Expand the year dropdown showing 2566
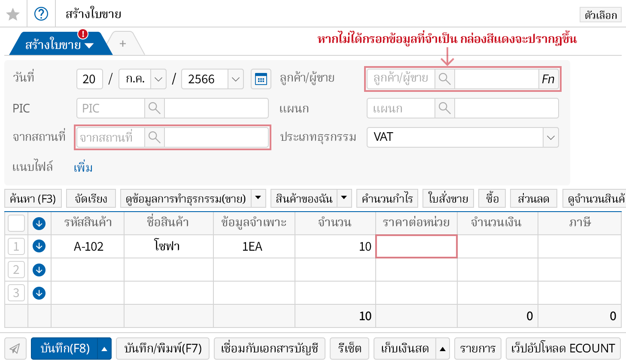Screen dimensions: 626x364 coord(235,79)
